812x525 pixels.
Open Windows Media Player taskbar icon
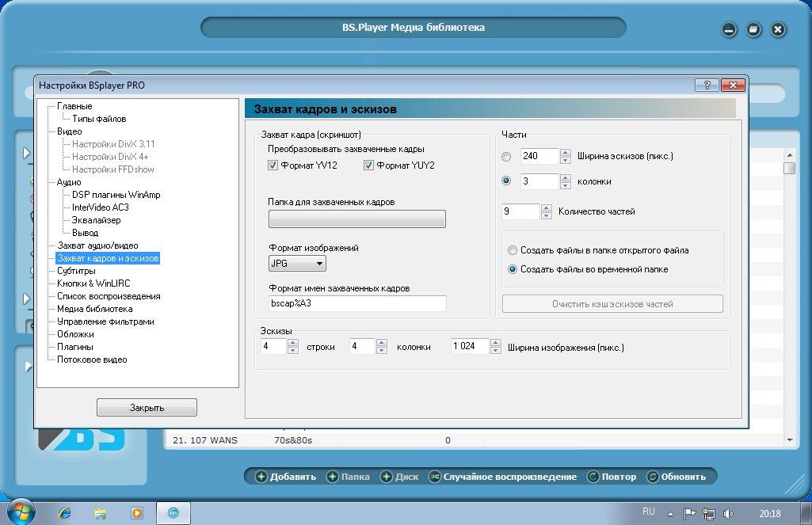137,513
